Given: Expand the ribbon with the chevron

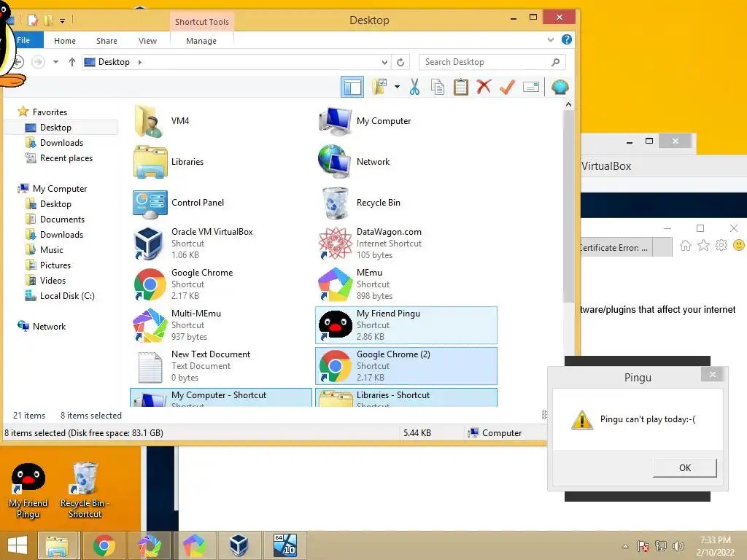Looking at the screenshot, I should 551,40.
